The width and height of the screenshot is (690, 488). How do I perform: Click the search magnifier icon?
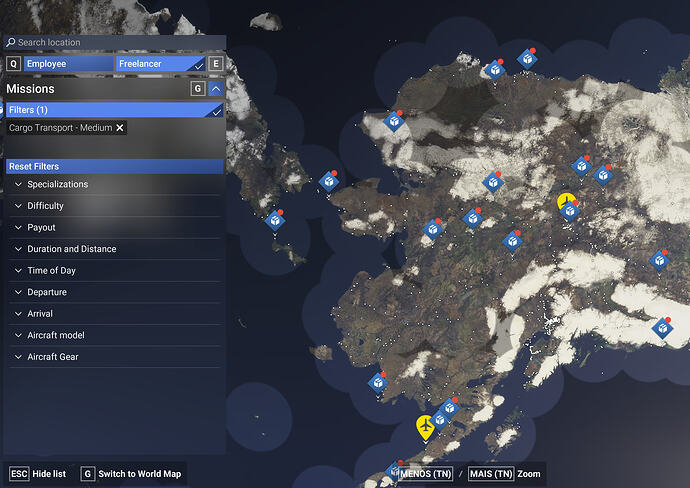coord(11,42)
